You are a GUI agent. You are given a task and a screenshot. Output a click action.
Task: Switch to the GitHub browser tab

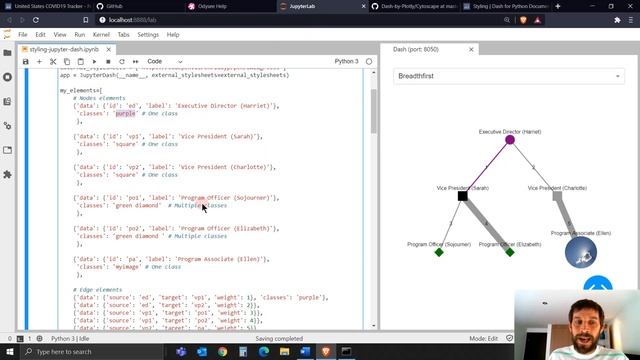pyautogui.click(x=139, y=6)
